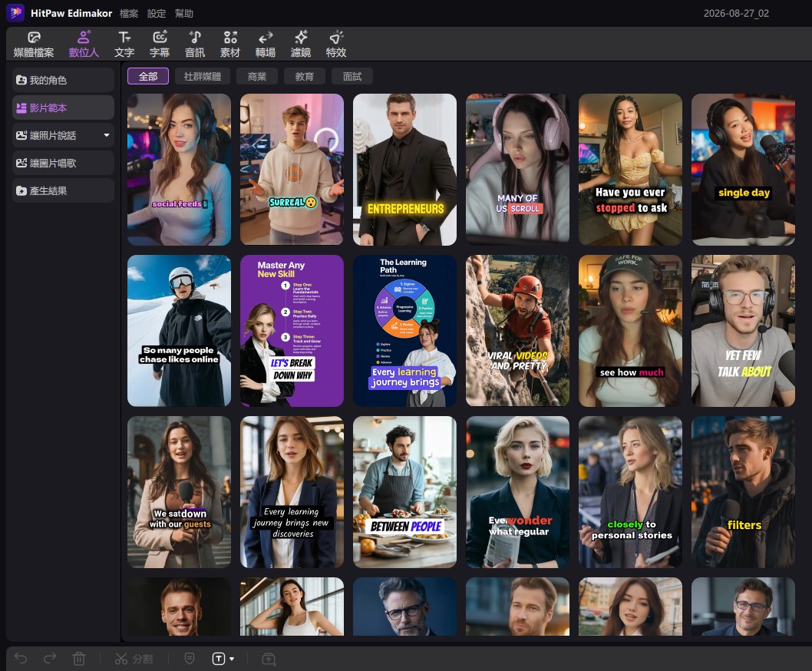Click the delete trash icon in bottom toolbar
This screenshot has width=812, height=671.
point(79,659)
